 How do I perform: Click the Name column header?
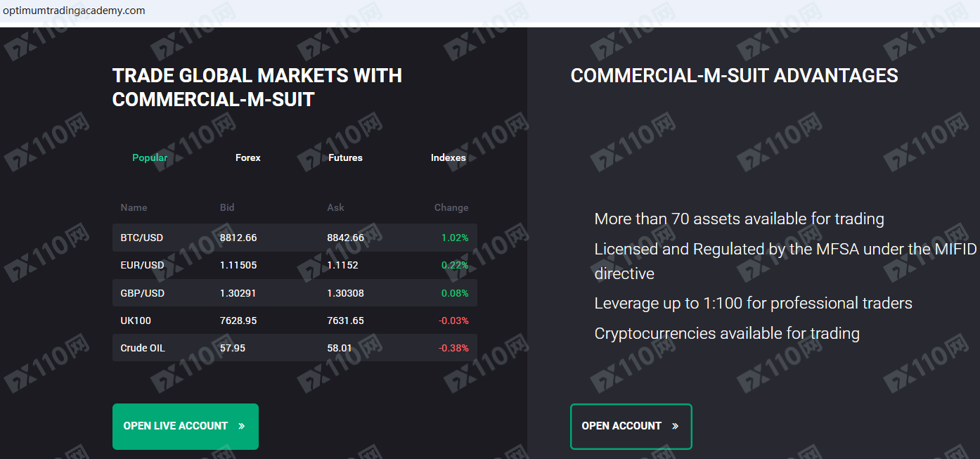tap(134, 207)
